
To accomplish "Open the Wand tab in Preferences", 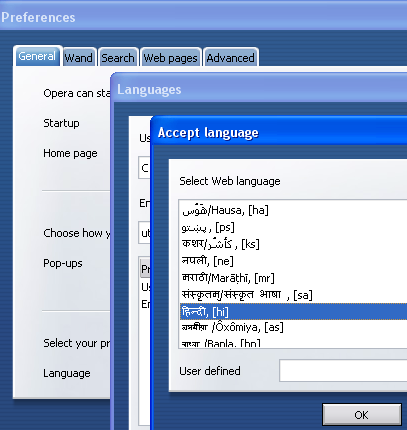I will point(79,58).
